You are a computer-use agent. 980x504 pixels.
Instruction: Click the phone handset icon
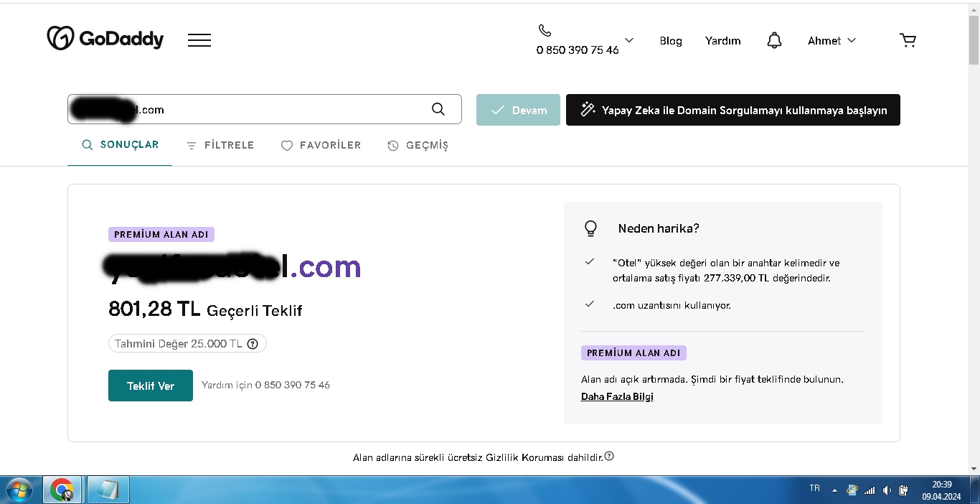[545, 30]
